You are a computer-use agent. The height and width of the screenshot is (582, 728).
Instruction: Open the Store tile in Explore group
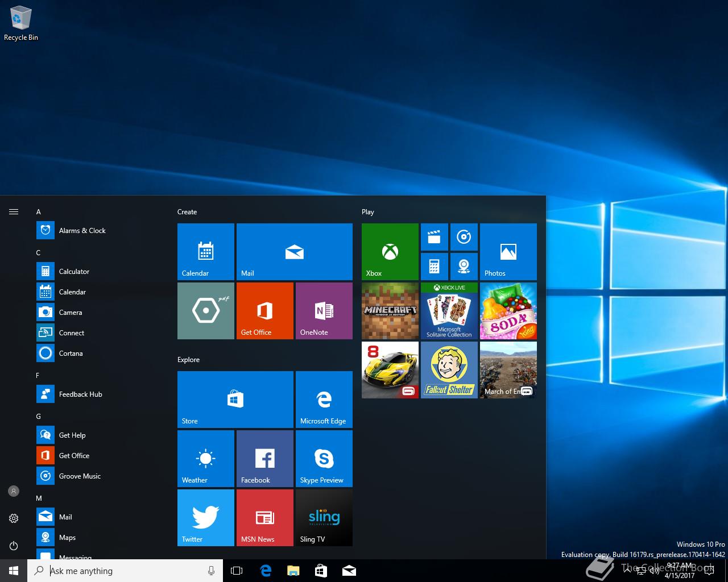click(x=235, y=400)
